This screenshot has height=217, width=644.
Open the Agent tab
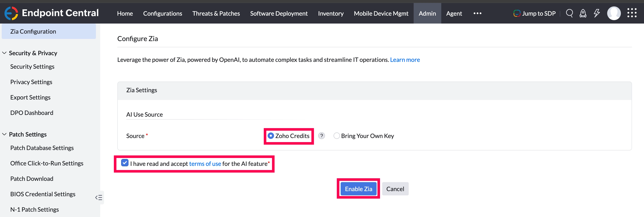tap(454, 13)
